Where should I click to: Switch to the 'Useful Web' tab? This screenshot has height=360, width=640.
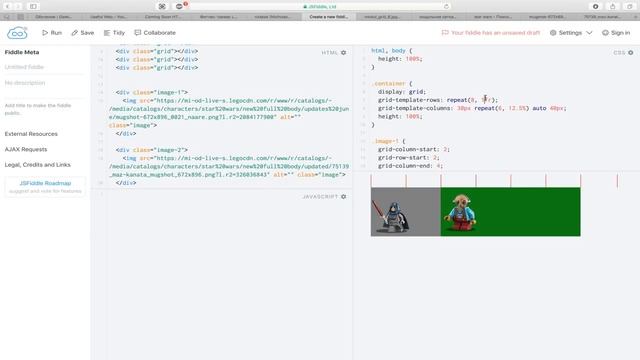click(108, 17)
